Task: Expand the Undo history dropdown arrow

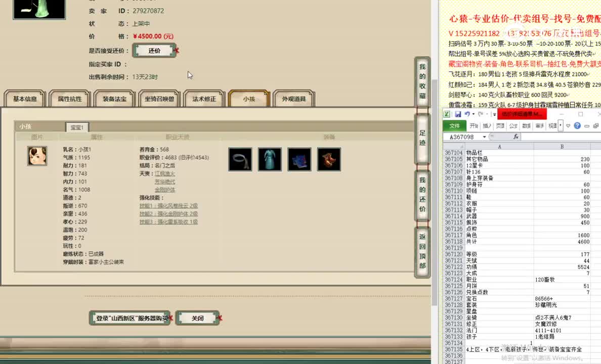Action: (x=473, y=114)
